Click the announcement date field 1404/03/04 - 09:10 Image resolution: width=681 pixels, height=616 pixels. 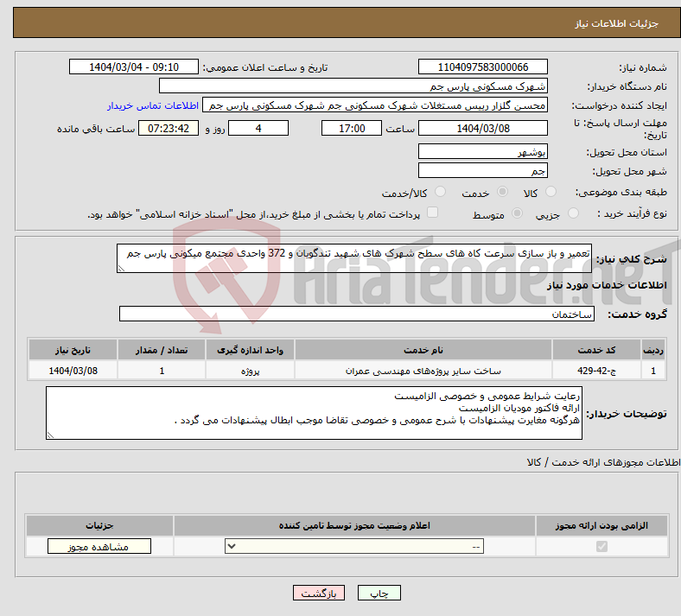point(134,67)
